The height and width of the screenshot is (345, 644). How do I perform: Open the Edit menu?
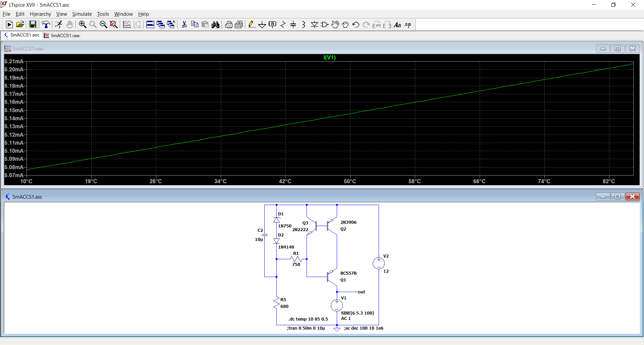tap(20, 14)
